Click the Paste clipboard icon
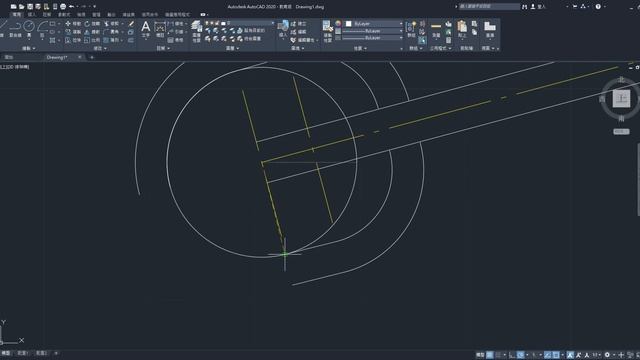This screenshot has height=360, width=640. click(462, 29)
